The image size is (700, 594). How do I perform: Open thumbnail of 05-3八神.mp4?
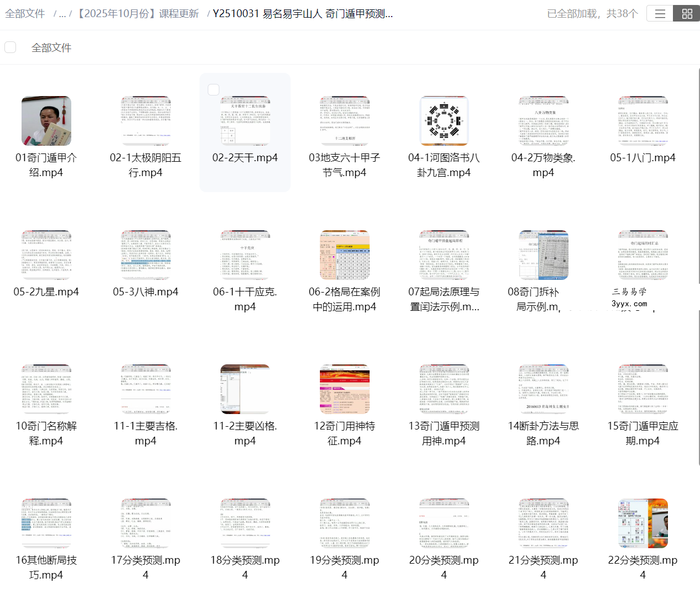(146, 255)
